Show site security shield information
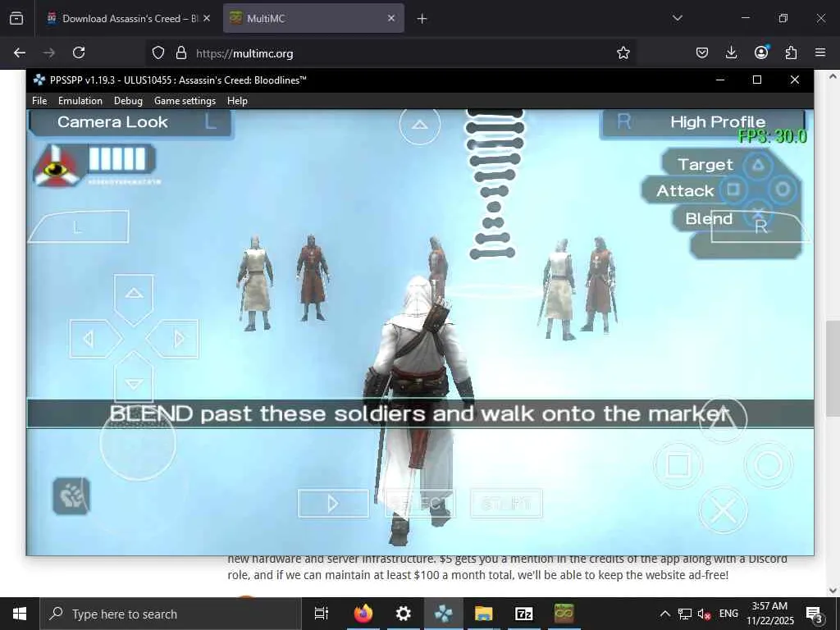Image resolution: width=840 pixels, height=630 pixels. 158,52
